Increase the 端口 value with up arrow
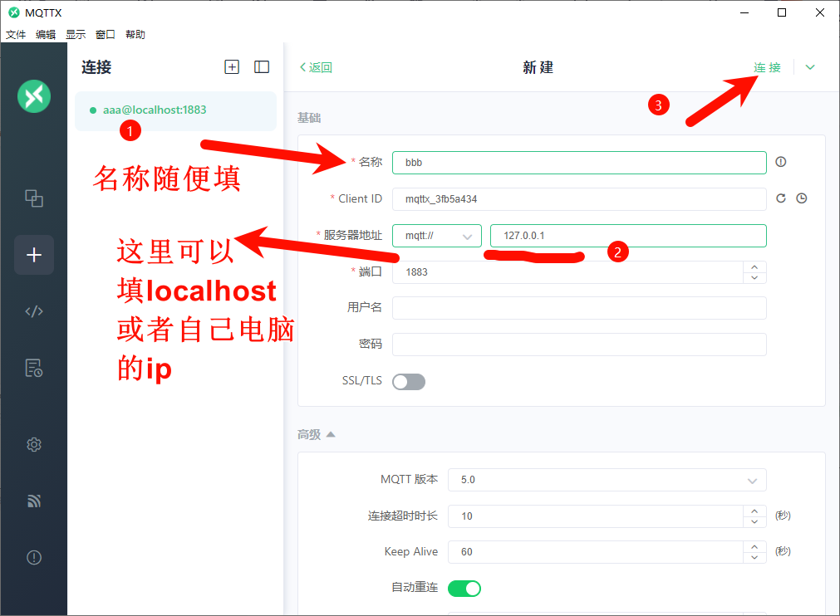 pyautogui.click(x=754, y=266)
